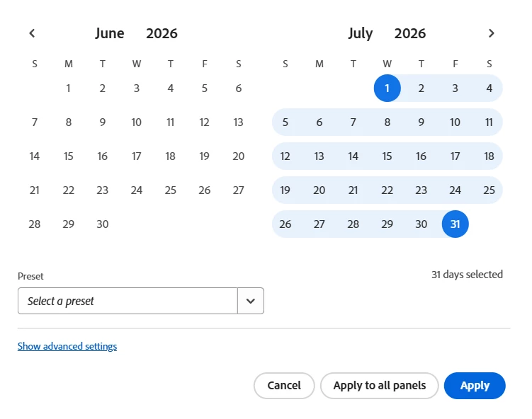Choose June 12 on the calendar
The image size is (532, 419).
pyautogui.click(x=204, y=122)
